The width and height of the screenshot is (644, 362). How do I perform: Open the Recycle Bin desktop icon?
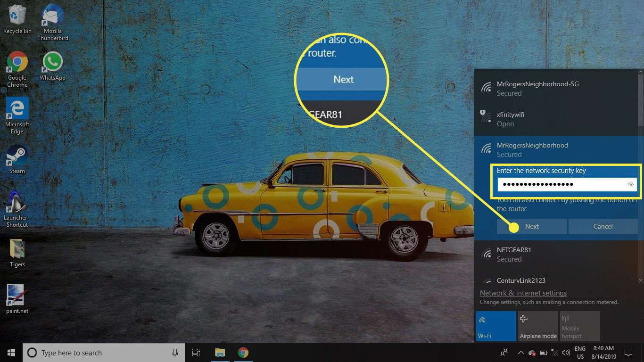pos(17,19)
